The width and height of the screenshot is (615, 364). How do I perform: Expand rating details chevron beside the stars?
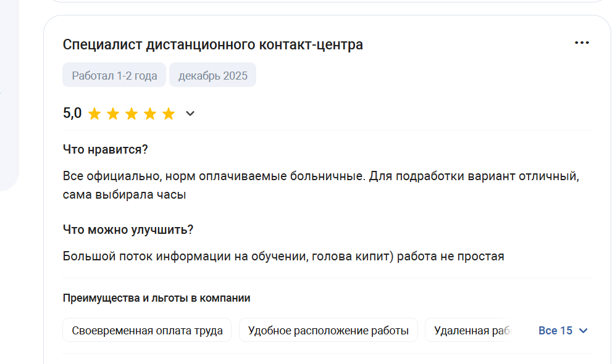[190, 114]
